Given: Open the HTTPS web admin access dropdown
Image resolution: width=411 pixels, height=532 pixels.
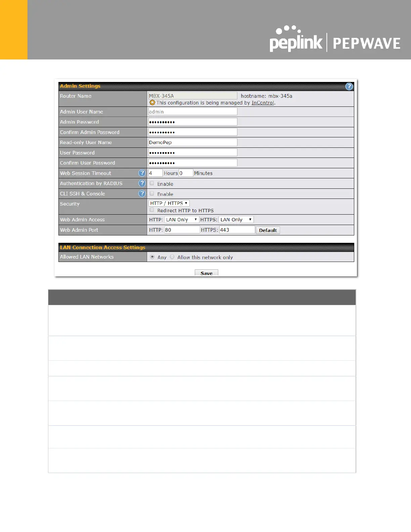Looking at the screenshot, I should (x=236, y=220).
